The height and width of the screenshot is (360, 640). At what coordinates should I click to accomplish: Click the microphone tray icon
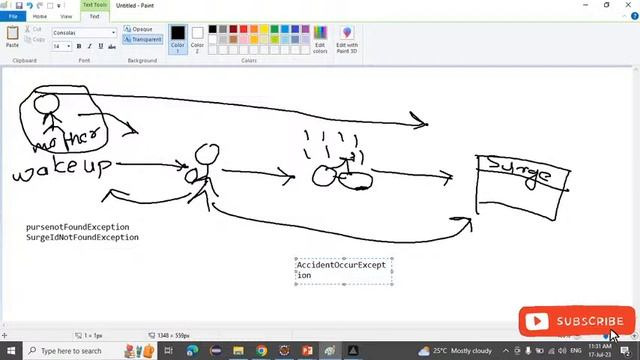point(528,351)
